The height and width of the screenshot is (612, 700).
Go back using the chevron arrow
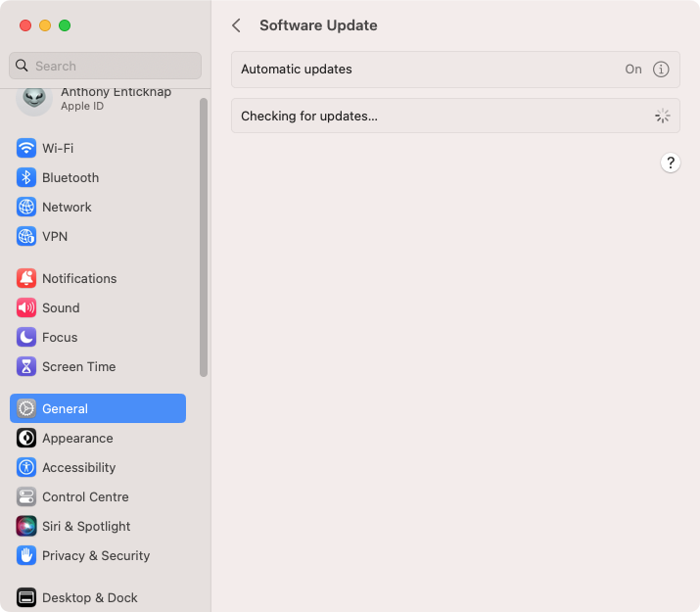(237, 25)
